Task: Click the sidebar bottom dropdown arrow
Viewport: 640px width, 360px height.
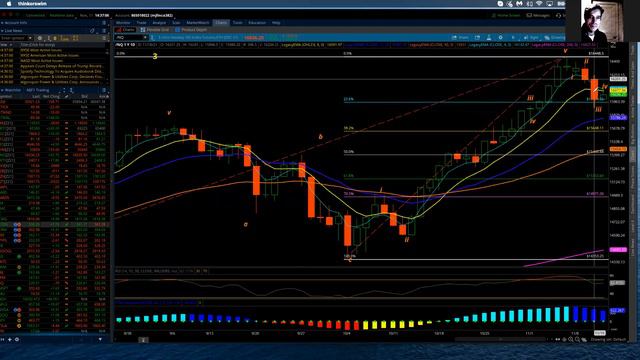Action: click(x=100, y=339)
